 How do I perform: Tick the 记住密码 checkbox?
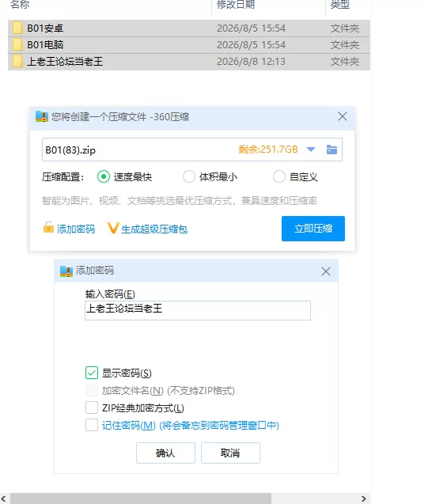point(92,425)
